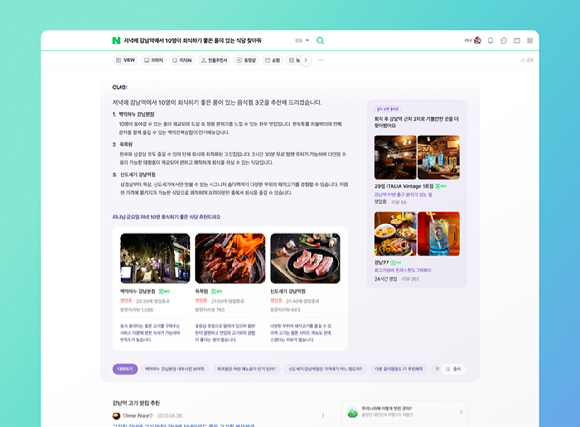
Task: Click the purple 대화하기 button
Action: pyautogui.click(x=125, y=369)
